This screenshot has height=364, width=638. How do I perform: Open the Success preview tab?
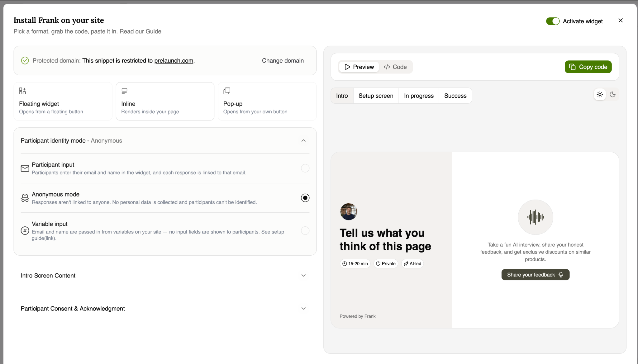(x=455, y=96)
